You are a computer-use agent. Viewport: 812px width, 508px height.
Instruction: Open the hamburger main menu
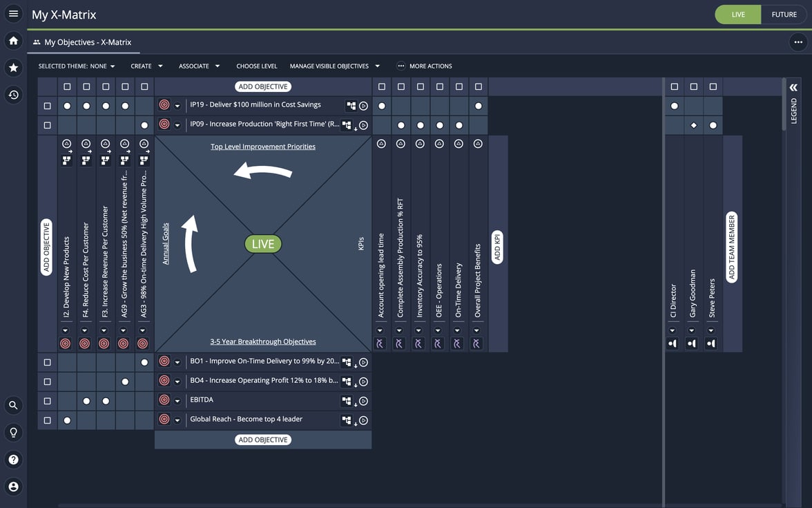coord(13,14)
